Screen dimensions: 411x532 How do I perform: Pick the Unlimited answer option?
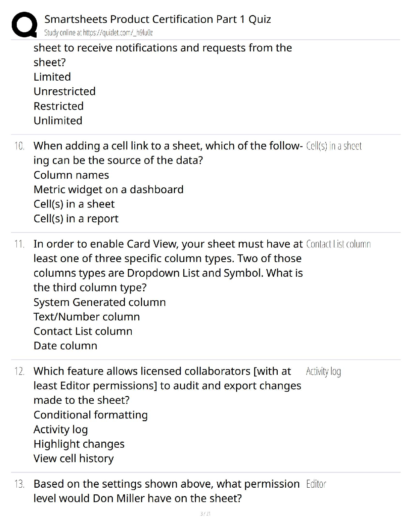point(58,121)
